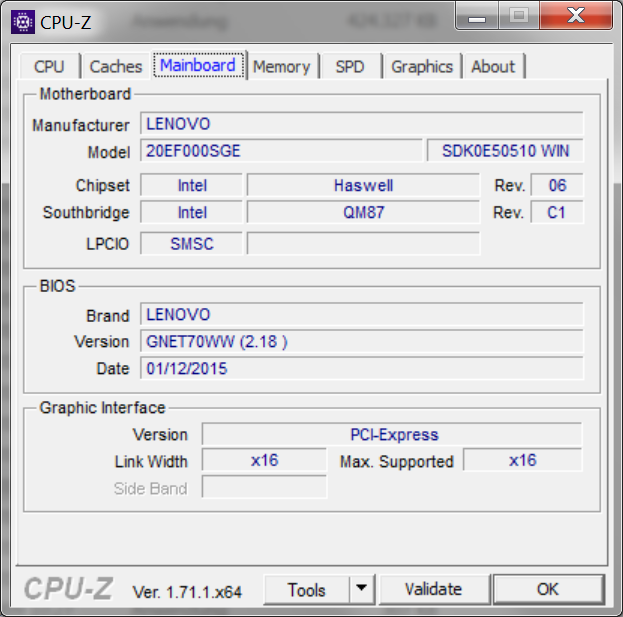Click the CPU-Z app icon in title bar
Viewport: 623px width, 617px height.
point(23,22)
